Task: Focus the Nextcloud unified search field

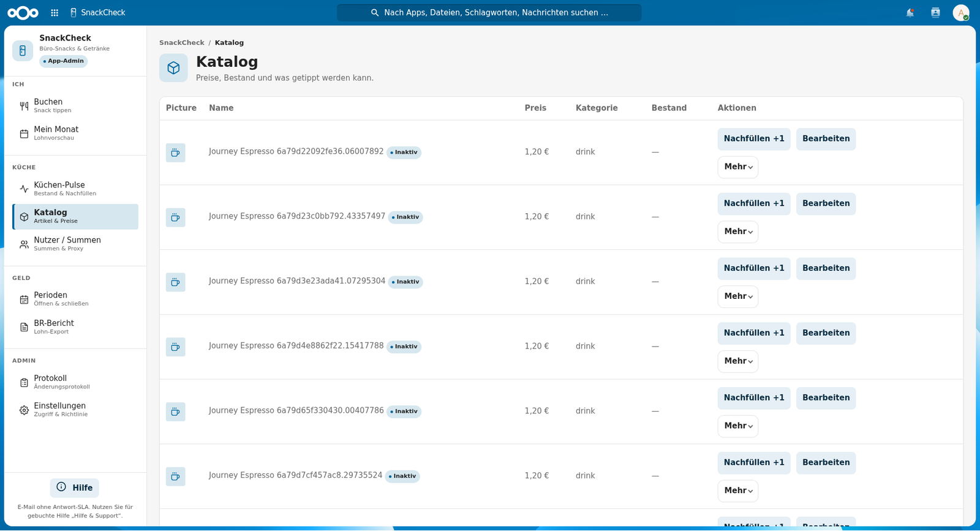Action: (489, 13)
